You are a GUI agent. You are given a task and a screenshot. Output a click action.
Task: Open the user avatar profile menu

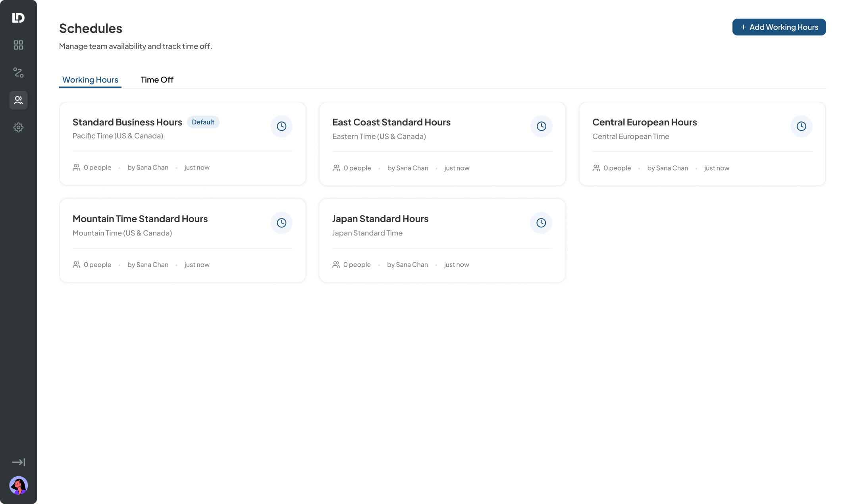(18, 485)
